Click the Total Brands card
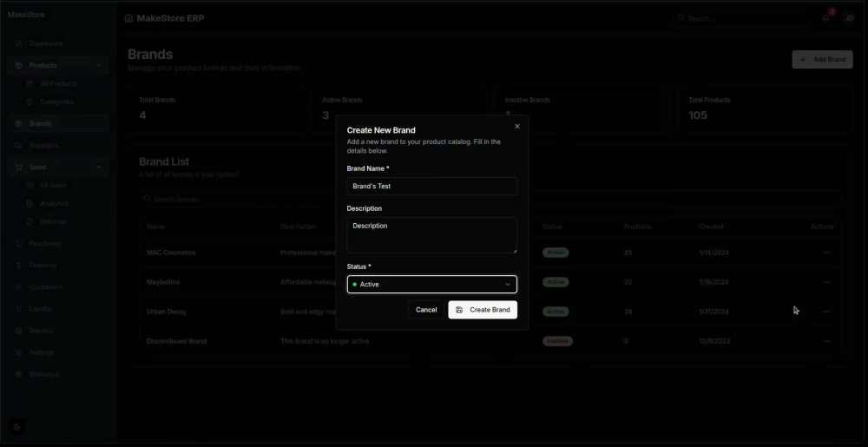 [x=215, y=109]
